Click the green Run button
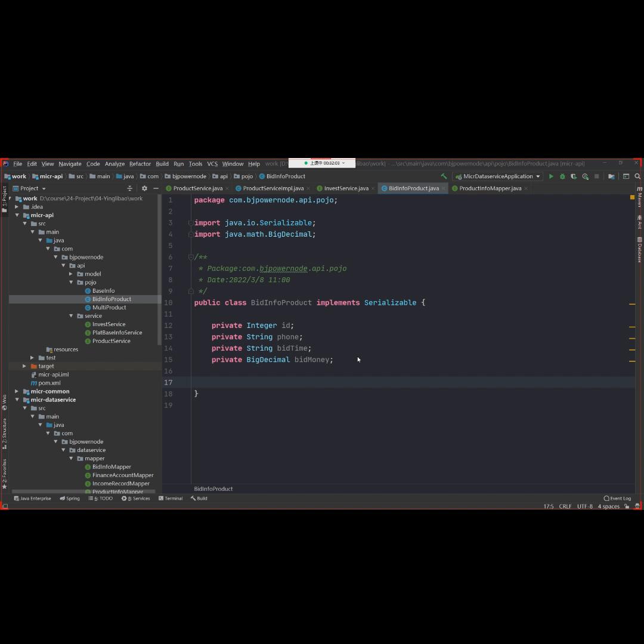 pos(551,177)
